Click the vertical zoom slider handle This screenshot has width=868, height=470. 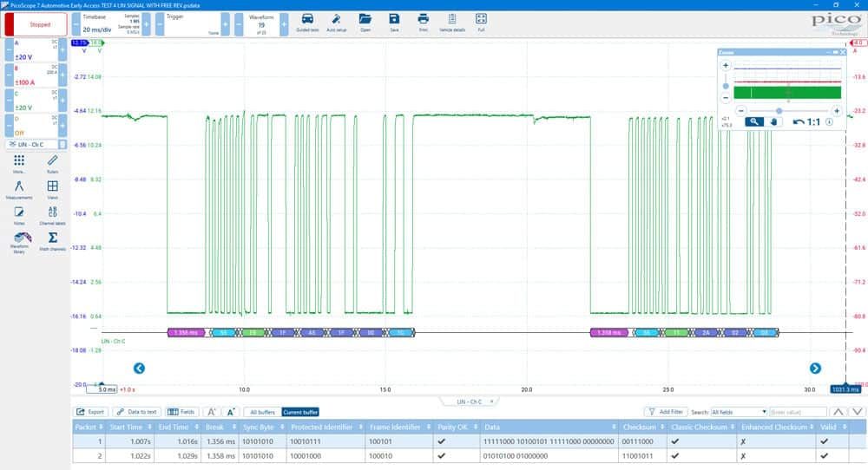pos(726,86)
